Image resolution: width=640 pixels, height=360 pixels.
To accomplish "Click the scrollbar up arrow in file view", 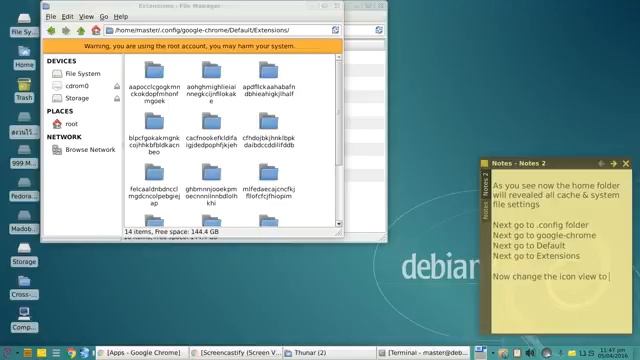I will coord(339,58).
